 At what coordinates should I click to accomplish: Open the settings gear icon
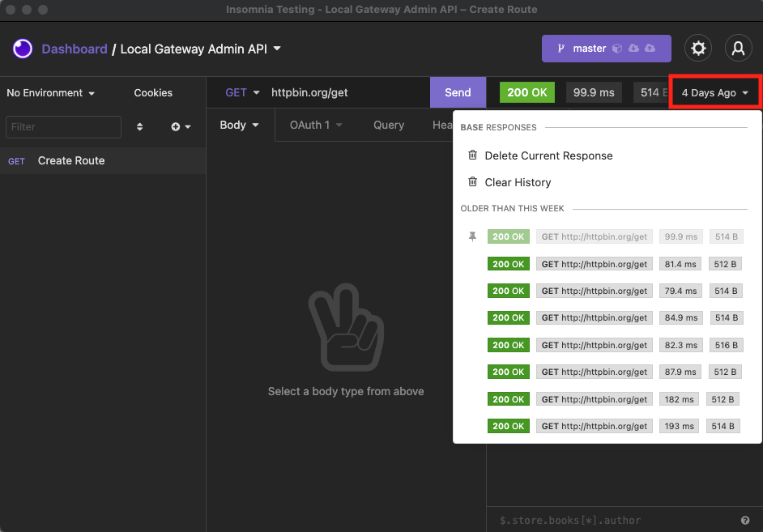698,48
